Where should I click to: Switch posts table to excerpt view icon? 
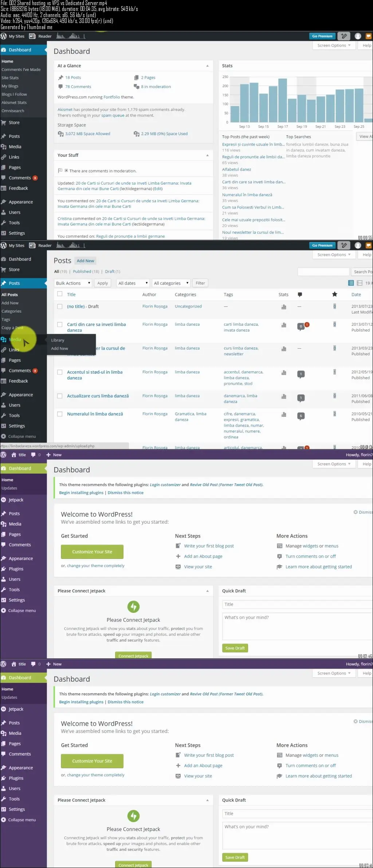coord(360,283)
